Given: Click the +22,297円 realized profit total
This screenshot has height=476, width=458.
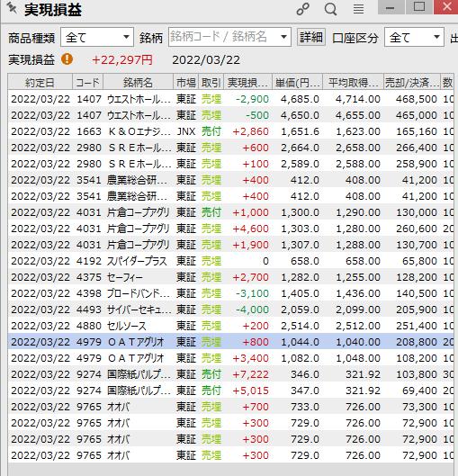Looking at the screenshot, I should (122, 59).
